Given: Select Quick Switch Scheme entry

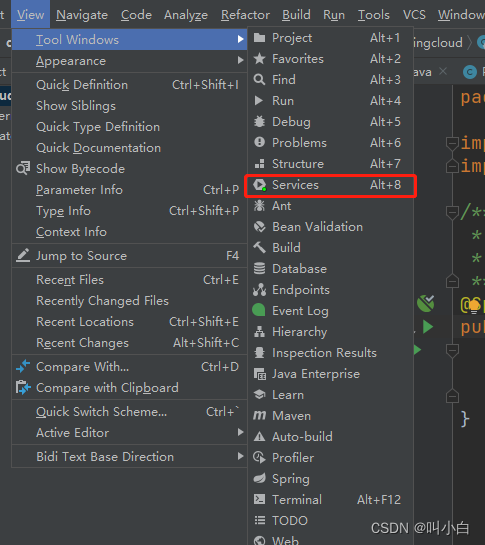Looking at the screenshot, I should pos(129,412).
